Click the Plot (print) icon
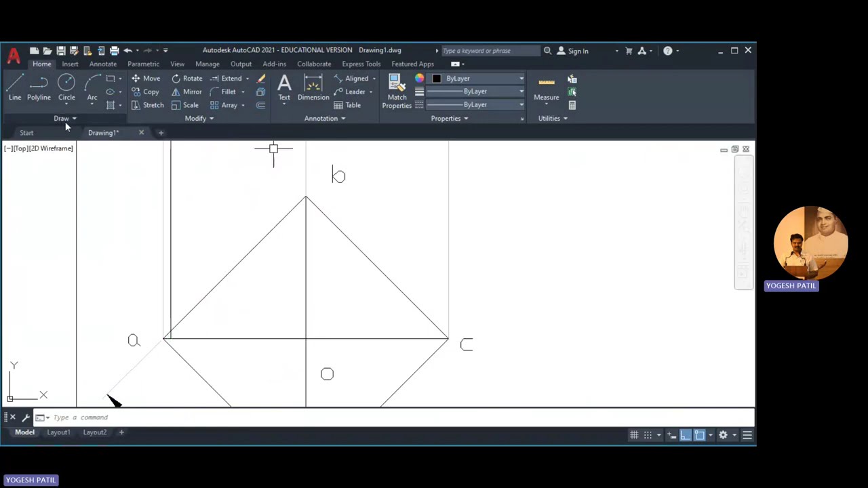 (115, 51)
